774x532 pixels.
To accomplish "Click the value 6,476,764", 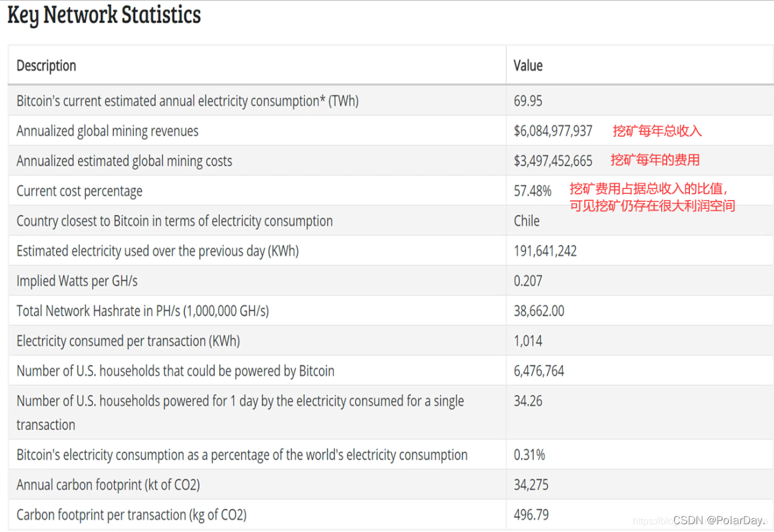I will click(539, 371).
